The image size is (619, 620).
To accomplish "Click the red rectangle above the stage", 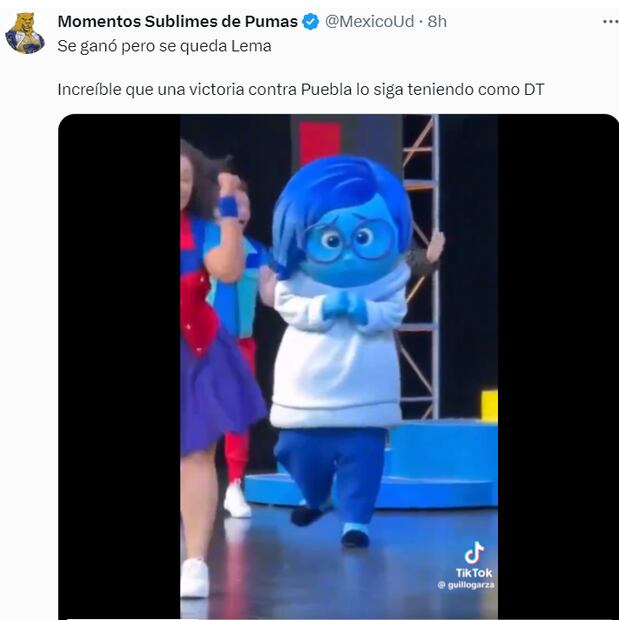I will 319,141.
